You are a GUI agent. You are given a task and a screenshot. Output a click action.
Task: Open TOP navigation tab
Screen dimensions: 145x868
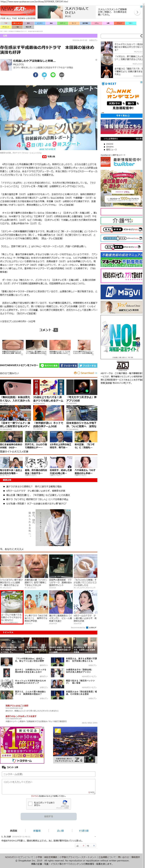pos(5,23)
